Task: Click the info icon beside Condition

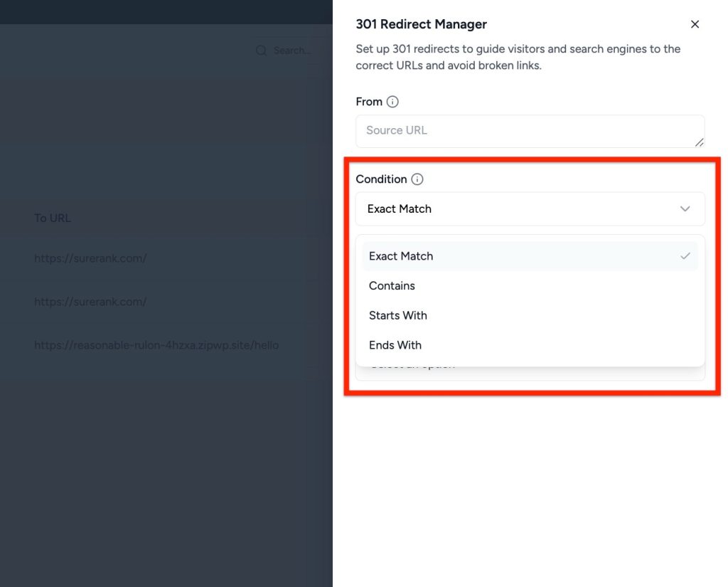Action: 417,179
